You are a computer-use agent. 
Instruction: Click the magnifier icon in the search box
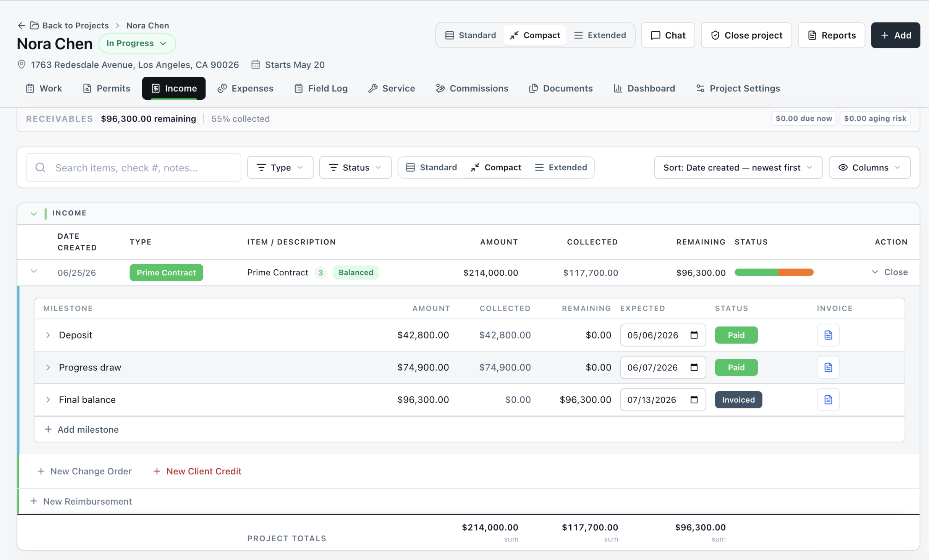40,167
